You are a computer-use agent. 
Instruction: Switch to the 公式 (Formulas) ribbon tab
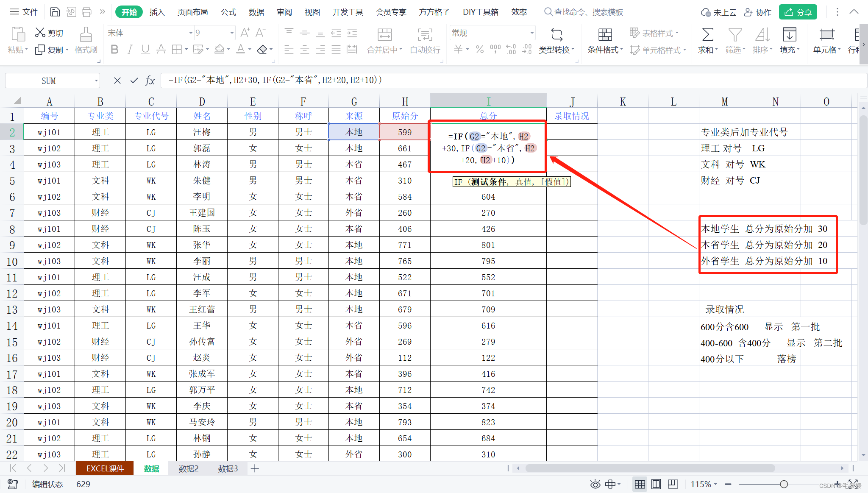[x=228, y=12]
